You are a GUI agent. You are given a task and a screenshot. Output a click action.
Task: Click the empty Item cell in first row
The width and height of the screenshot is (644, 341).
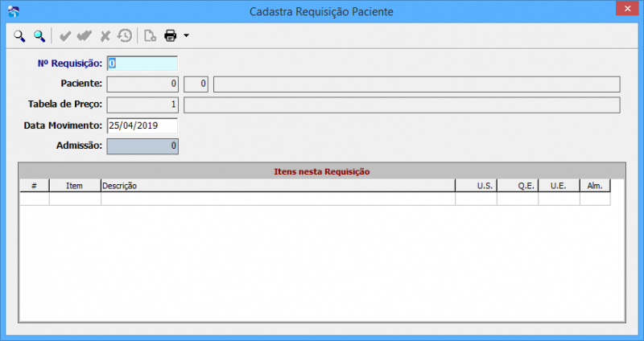pos(75,199)
